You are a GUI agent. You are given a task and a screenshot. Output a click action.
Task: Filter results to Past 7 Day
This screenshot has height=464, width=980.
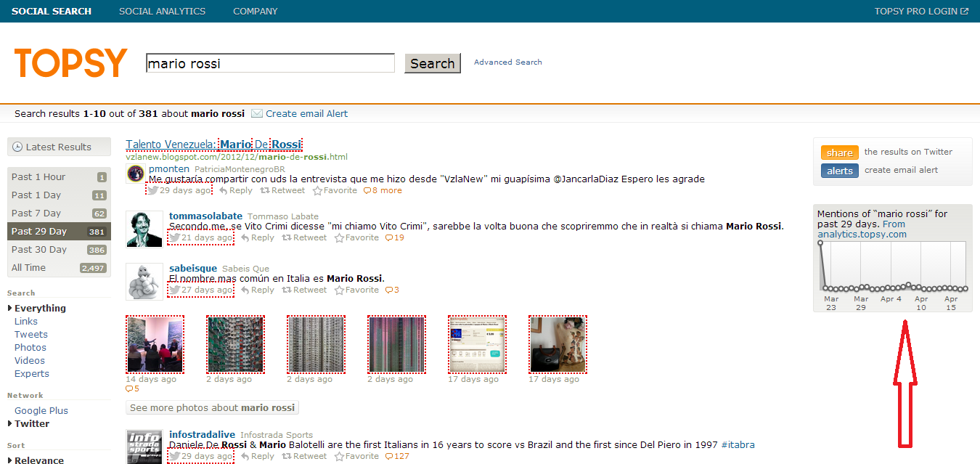point(59,213)
